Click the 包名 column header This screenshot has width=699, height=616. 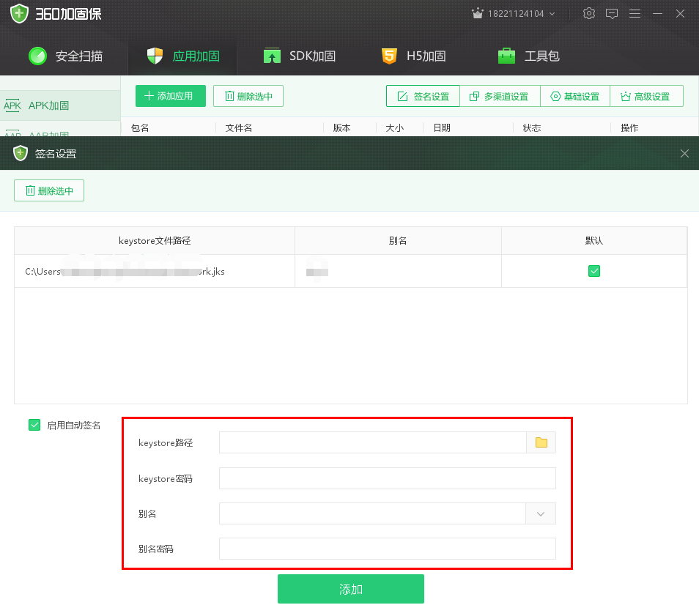[x=140, y=128]
